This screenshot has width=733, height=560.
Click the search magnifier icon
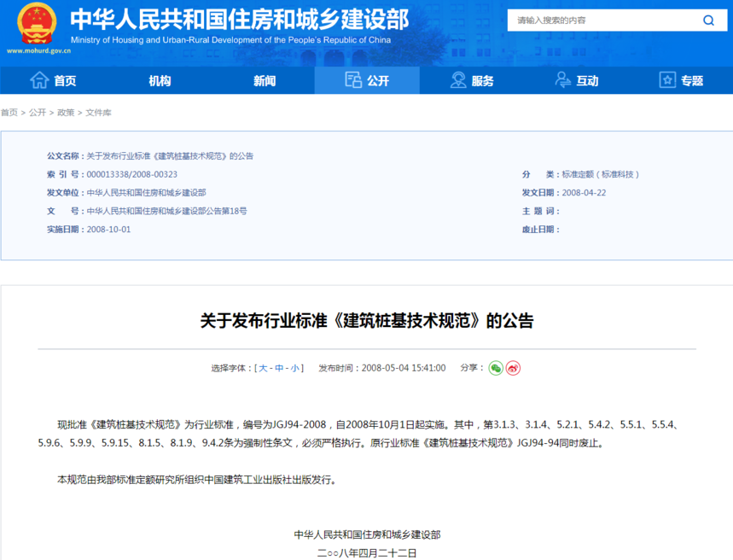pyautogui.click(x=708, y=20)
